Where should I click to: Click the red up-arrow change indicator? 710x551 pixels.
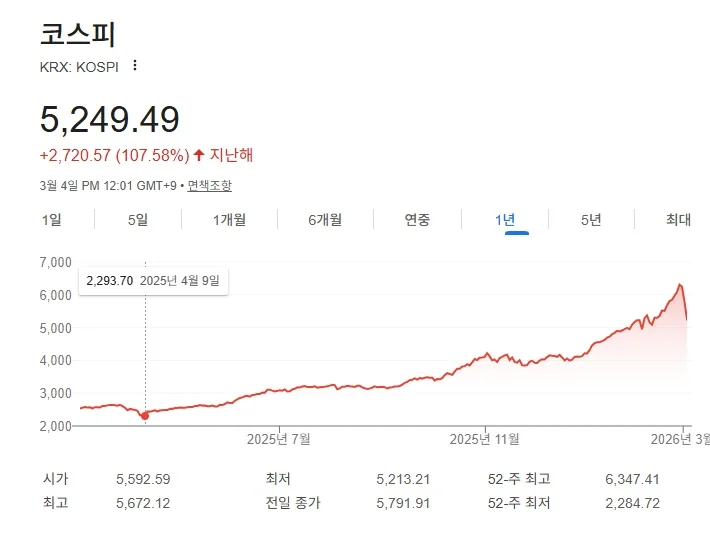199,155
